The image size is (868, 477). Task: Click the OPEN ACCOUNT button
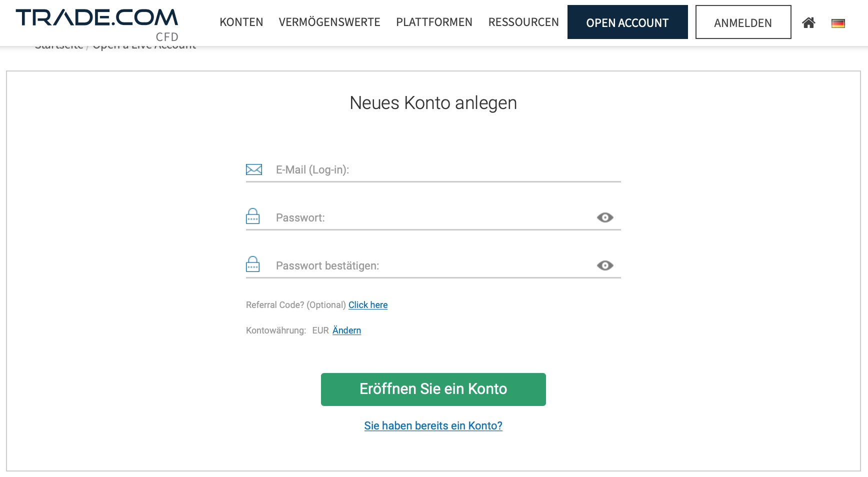tap(627, 22)
